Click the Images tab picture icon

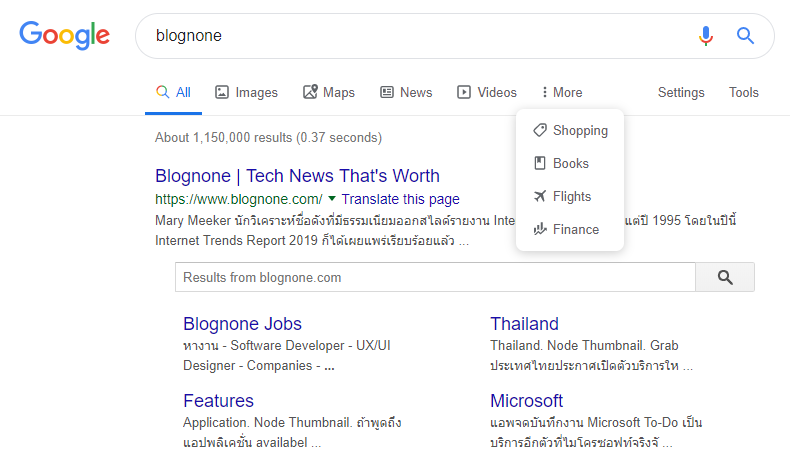click(x=222, y=92)
